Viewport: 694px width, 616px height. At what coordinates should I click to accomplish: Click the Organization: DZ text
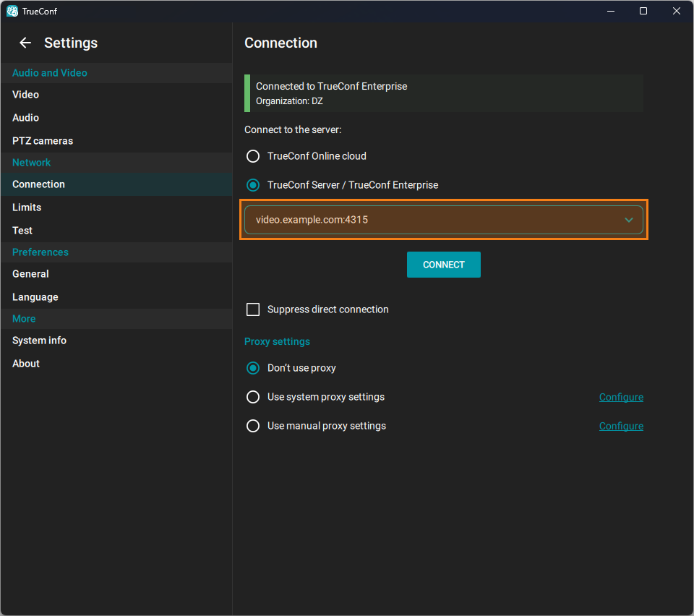pyautogui.click(x=289, y=101)
